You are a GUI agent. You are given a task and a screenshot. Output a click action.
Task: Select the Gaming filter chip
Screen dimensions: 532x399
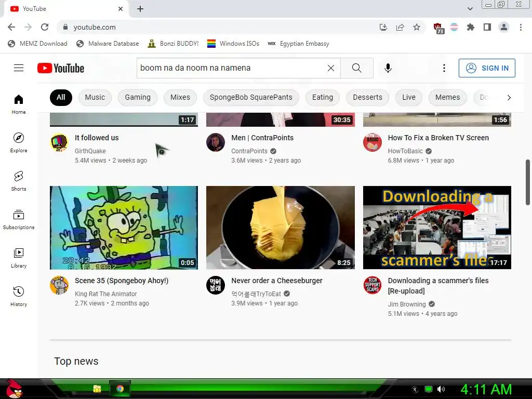click(x=137, y=98)
